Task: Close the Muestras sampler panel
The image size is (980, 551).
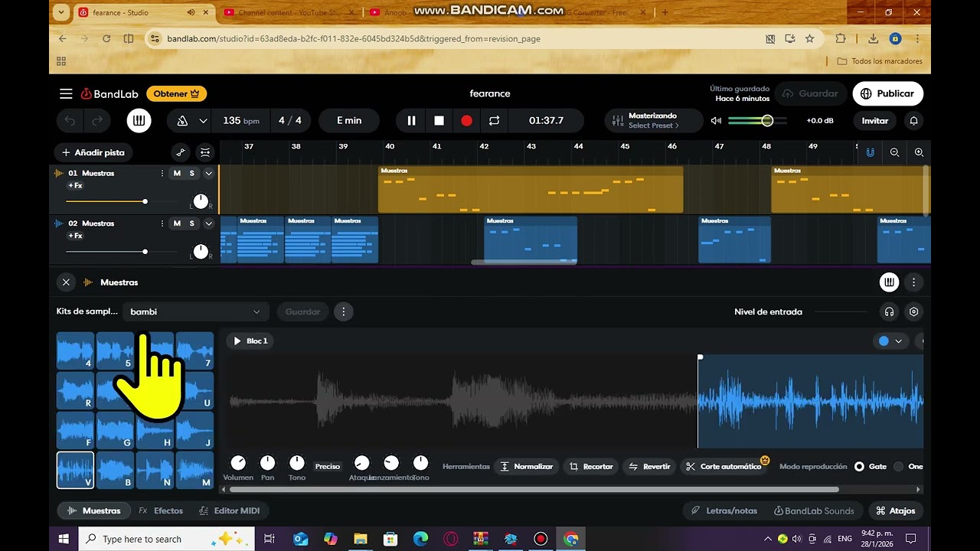Action: point(66,282)
